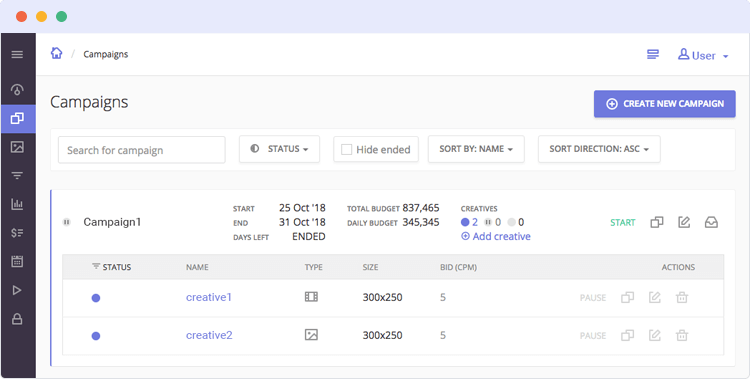Go to home via breadcrumb house icon
This screenshot has width=750, height=379.
(56, 53)
